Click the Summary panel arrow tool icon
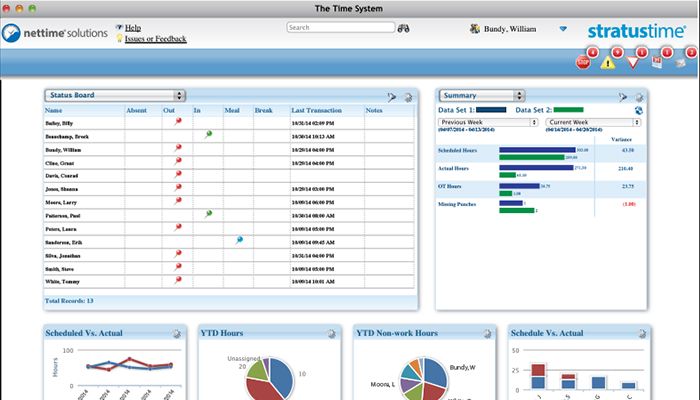Screen dimensions: 700x400 [622, 97]
